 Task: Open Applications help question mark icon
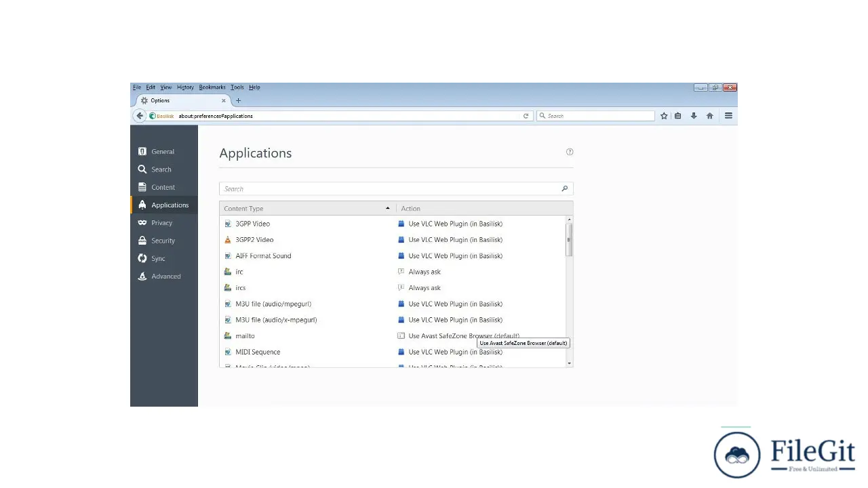click(x=570, y=152)
